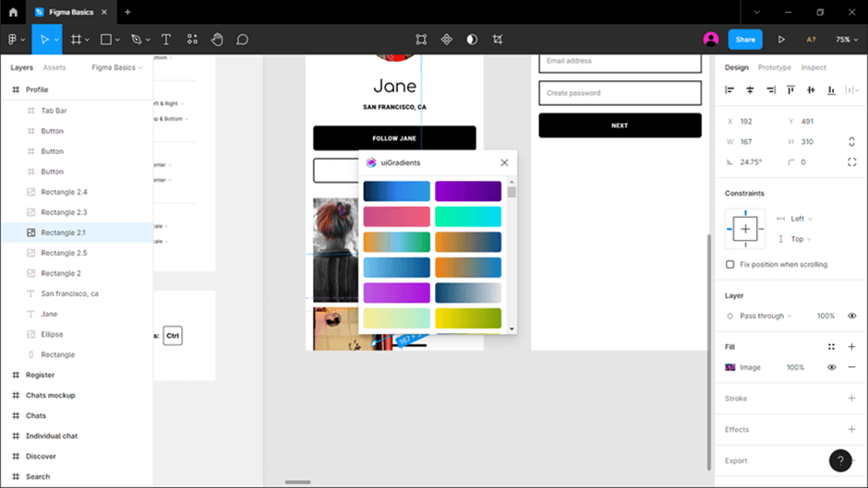Switch to the Prototype tab
This screenshot has width=868, height=488.
coord(775,67)
